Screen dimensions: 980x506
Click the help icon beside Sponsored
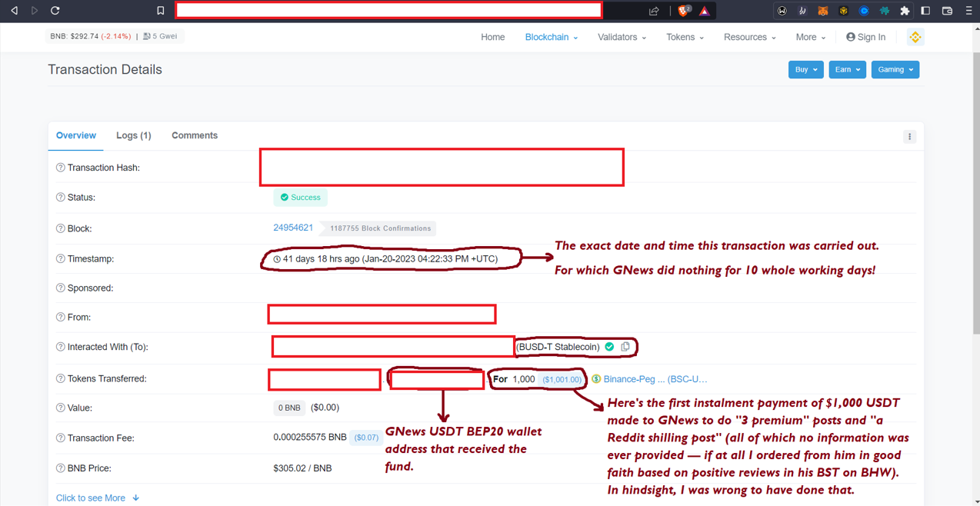[x=60, y=288]
